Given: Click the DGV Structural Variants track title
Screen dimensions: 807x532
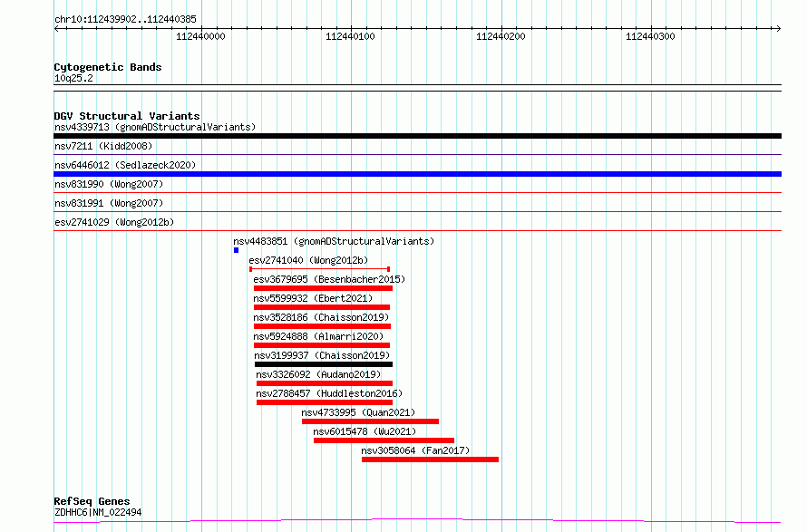Looking at the screenshot, I should click(127, 116).
